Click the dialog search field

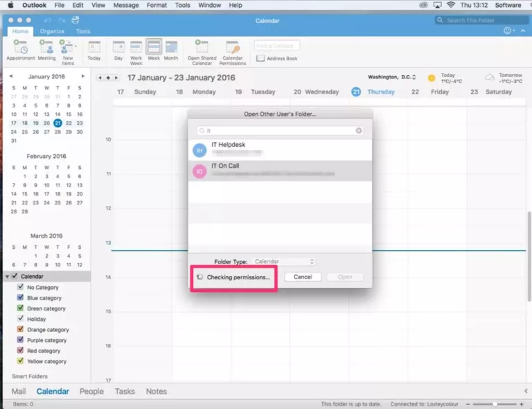(280, 131)
